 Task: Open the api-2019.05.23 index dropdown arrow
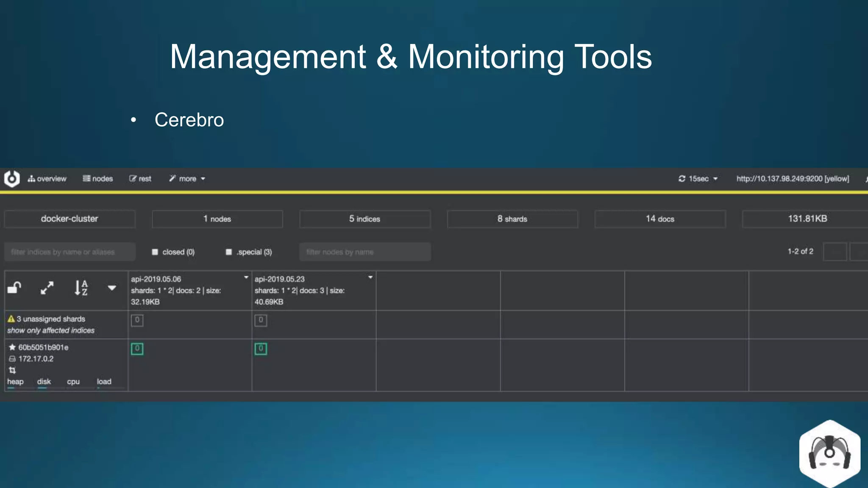coord(370,277)
